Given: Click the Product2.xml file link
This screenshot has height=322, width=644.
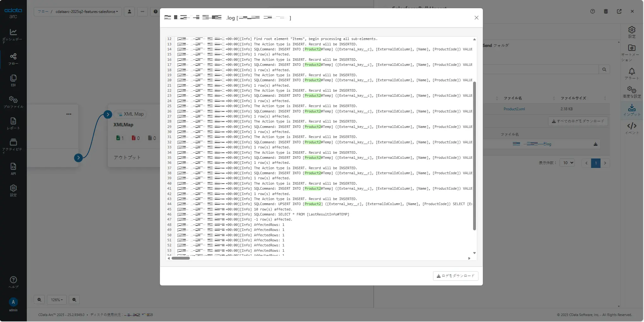Looking at the screenshot, I should point(514,109).
